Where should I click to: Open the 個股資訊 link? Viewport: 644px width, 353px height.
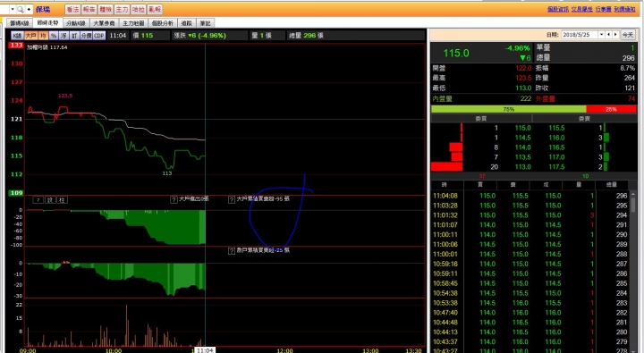tap(558, 9)
